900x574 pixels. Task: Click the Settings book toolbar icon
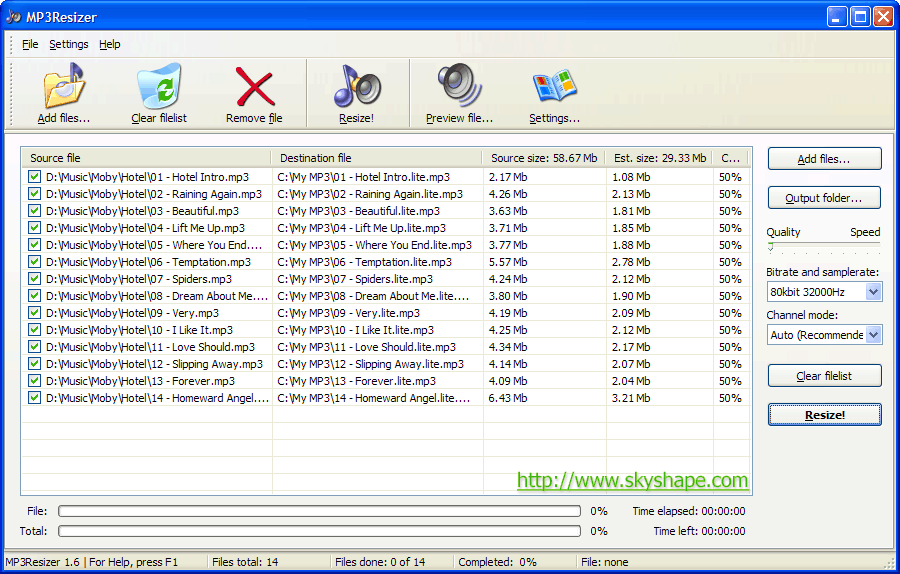554,87
